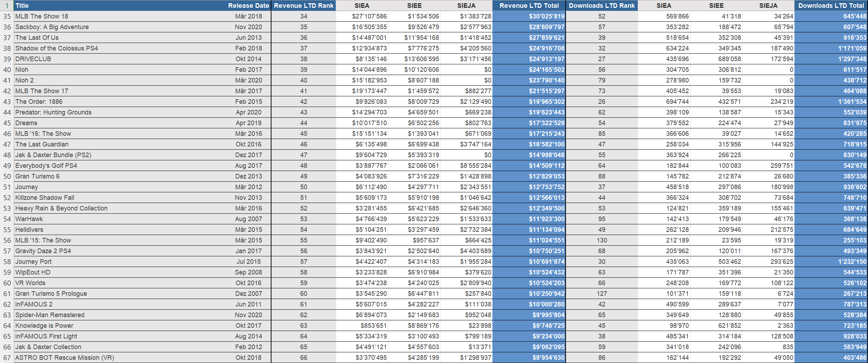The height and width of the screenshot is (363, 868).
Task: Click MLB The Show 17 cell
Action: (120, 91)
